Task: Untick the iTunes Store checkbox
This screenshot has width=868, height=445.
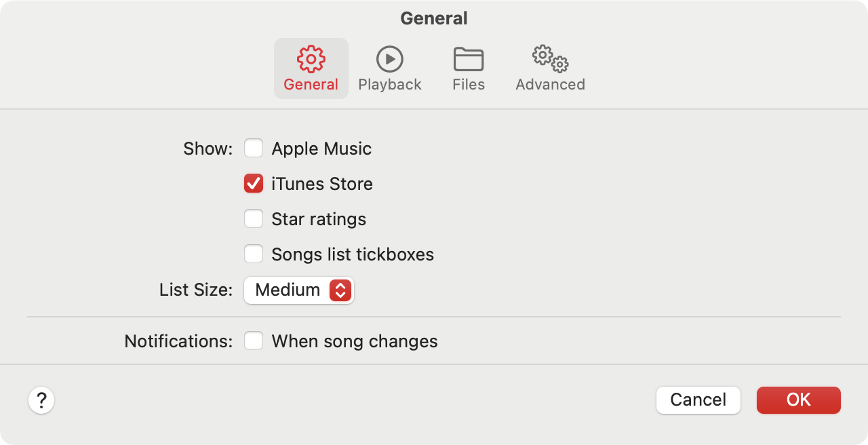Action: (254, 184)
